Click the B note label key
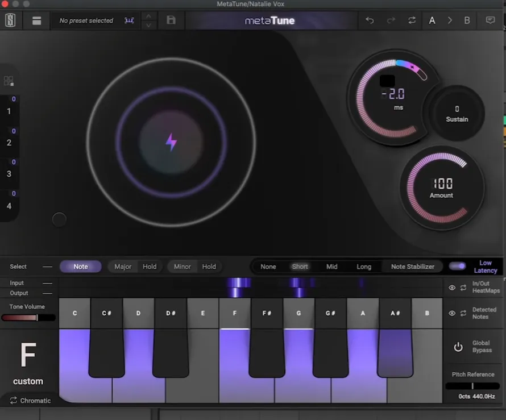 click(x=427, y=313)
